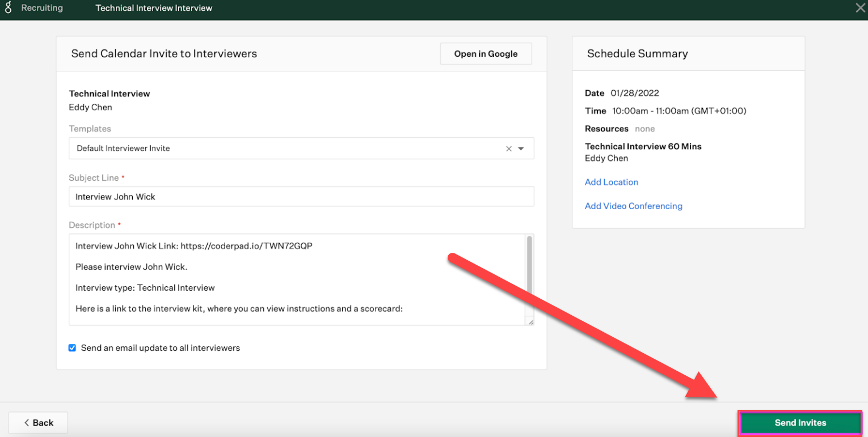The image size is (868, 437).
Task: Click the Greenhouse logo icon
Action: pos(8,8)
